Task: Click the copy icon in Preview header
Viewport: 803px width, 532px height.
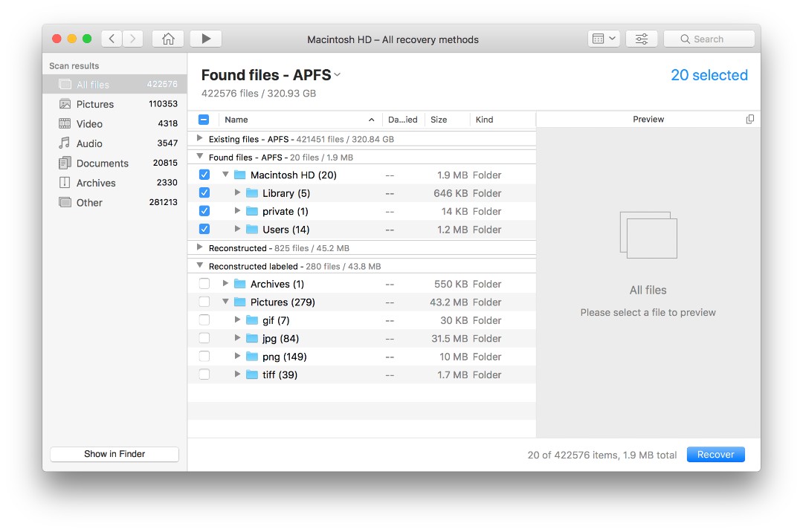Action: (749, 119)
